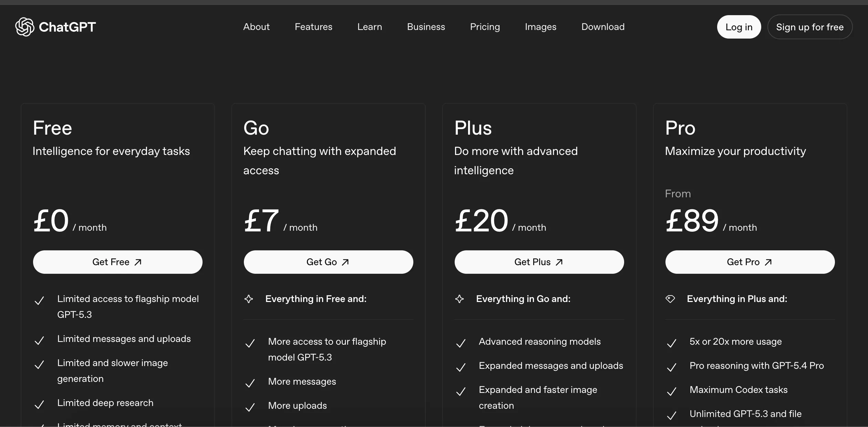This screenshot has width=868, height=427.
Task: Click the sparkle icon beside Everything in Free
Action: [x=249, y=299]
